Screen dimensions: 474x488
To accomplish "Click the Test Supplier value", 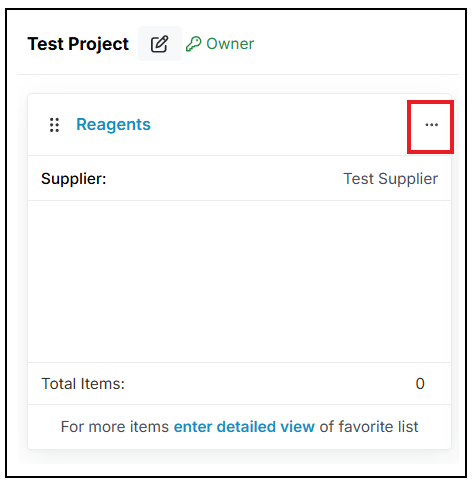I will tap(391, 179).
